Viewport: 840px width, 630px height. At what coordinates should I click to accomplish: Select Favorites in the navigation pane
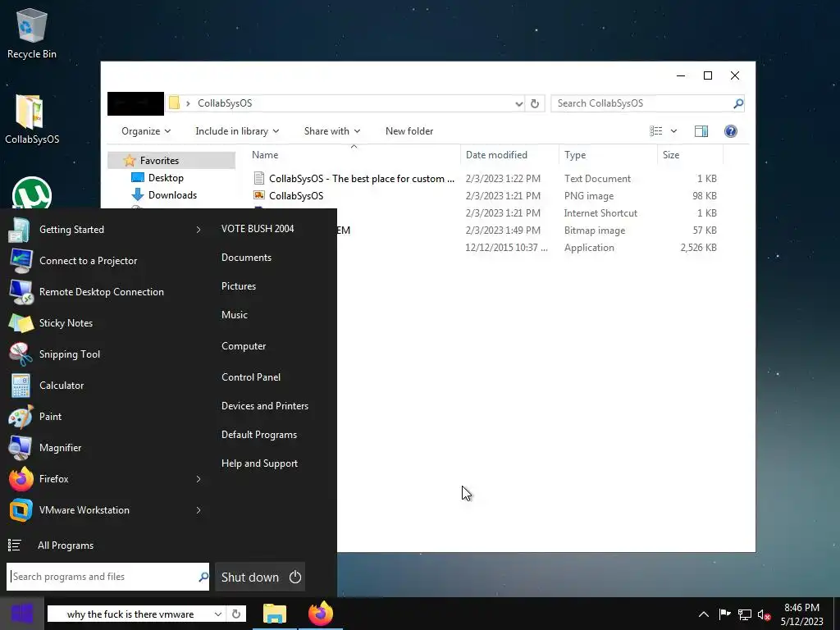(171, 161)
